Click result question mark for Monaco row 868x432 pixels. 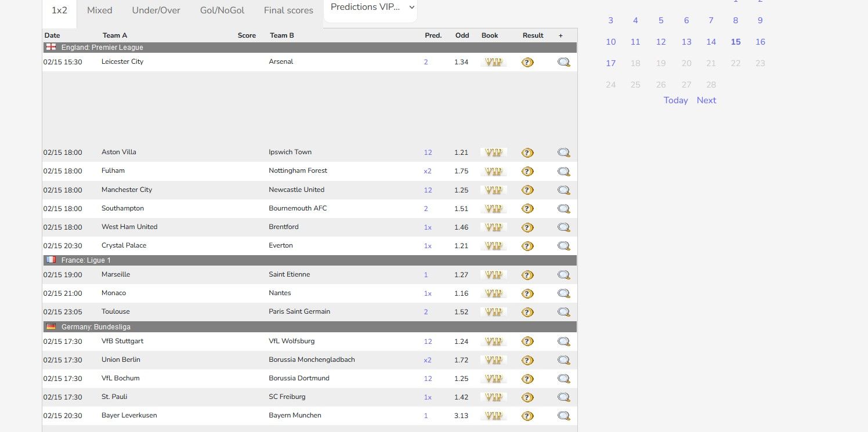pyautogui.click(x=527, y=293)
